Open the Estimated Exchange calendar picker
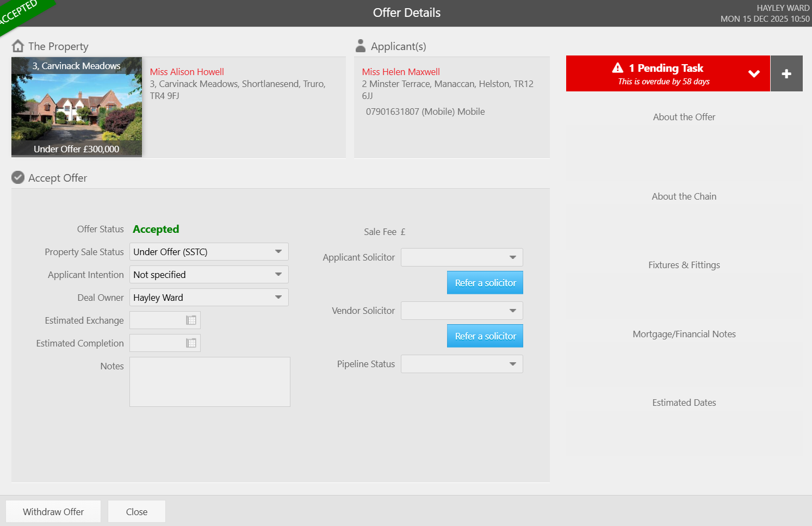The image size is (812, 526). click(x=191, y=320)
